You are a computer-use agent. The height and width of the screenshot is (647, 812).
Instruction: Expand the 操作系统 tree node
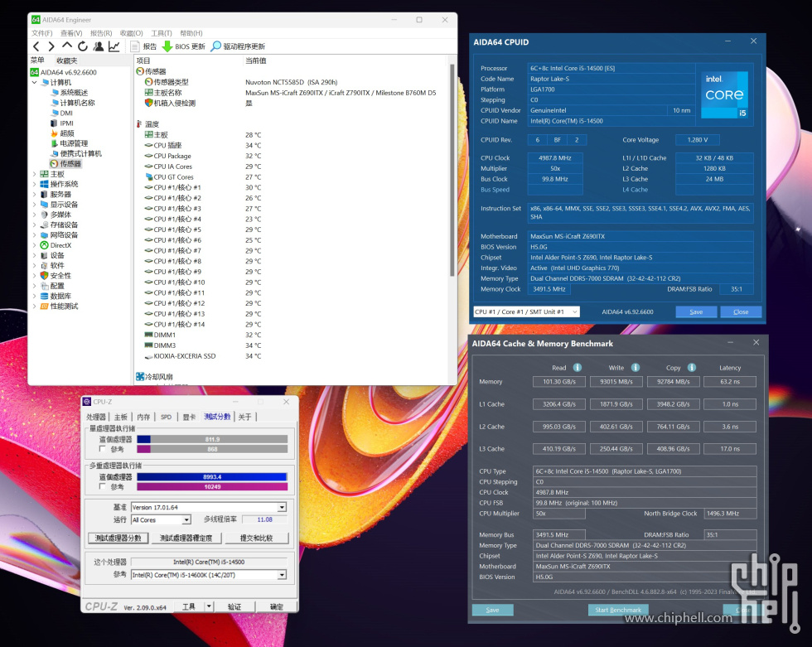[35, 184]
